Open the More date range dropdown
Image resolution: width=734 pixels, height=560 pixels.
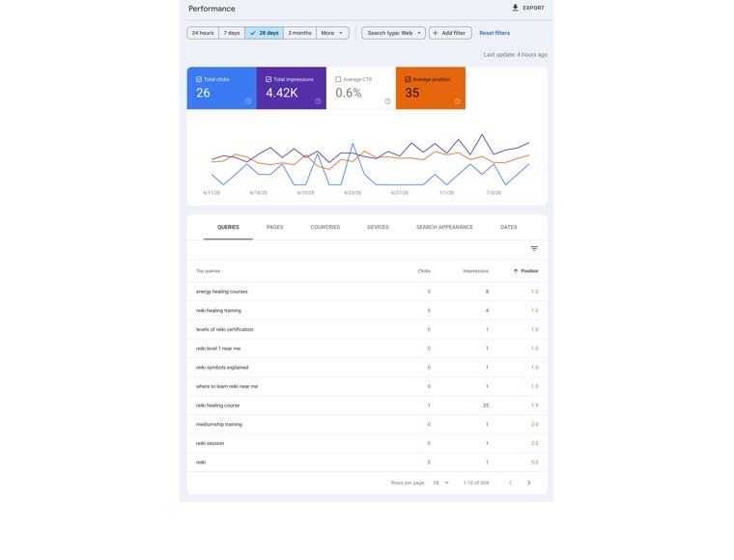(332, 33)
